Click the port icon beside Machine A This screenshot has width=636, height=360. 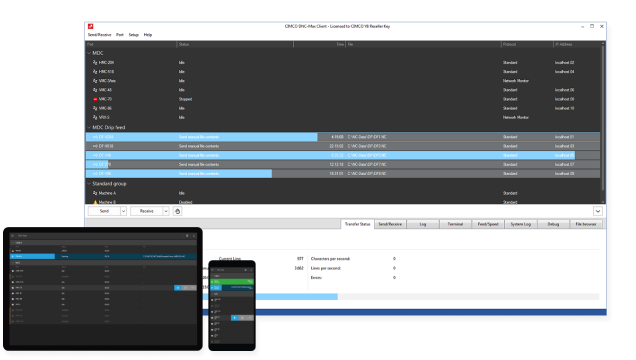pyautogui.click(x=95, y=193)
